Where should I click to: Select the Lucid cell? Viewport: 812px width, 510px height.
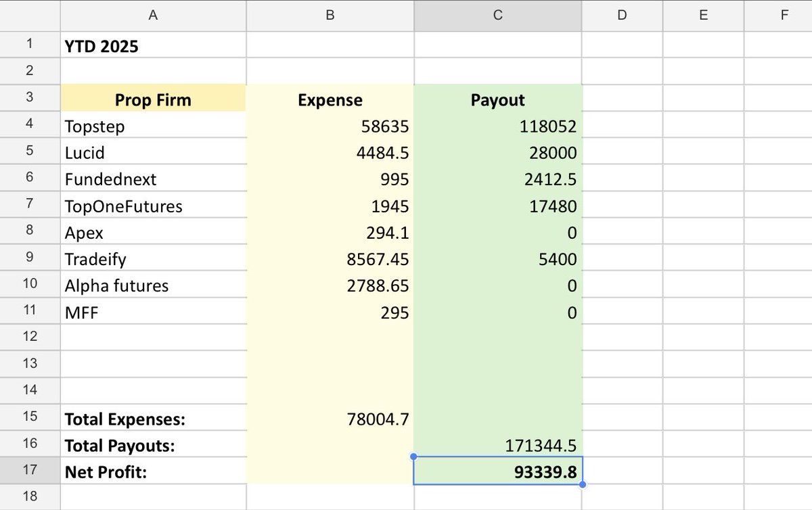point(154,152)
